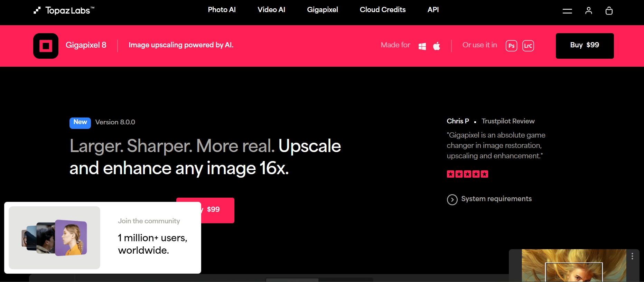This screenshot has height=282, width=644.
Task: Click the Version 8.0.0 text
Action: click(115, 122)
